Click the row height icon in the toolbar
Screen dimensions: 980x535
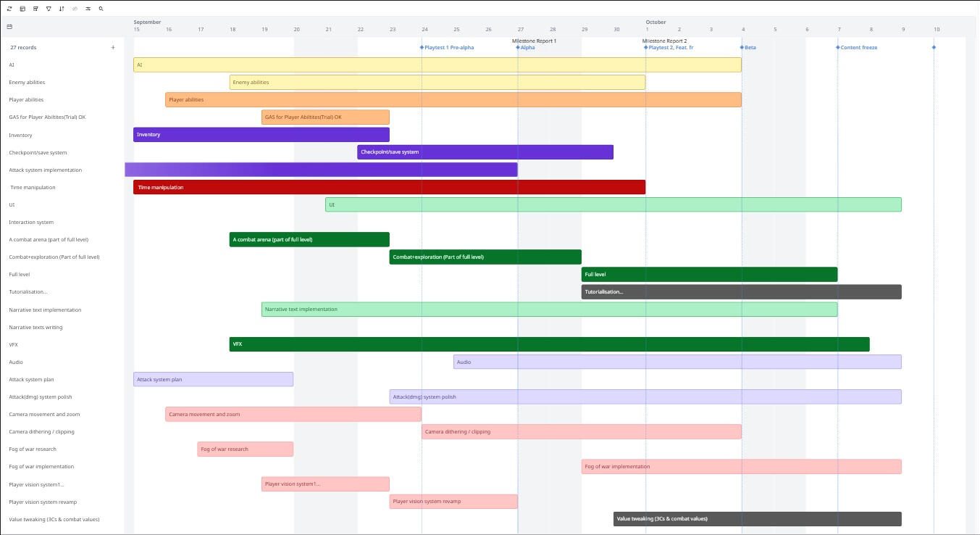35,9
